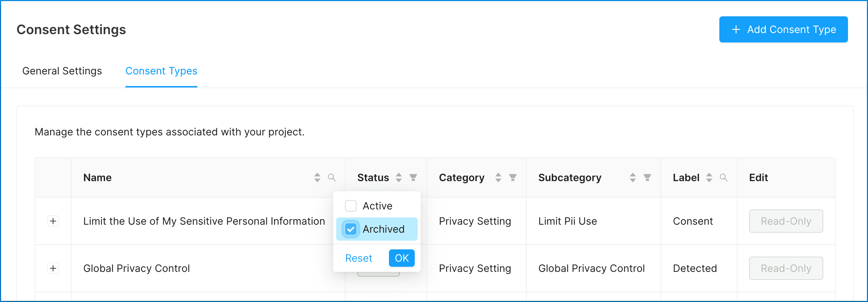Check the Active status filter checkbox
The height and width of the screenshot is (302, 868).
click(351, 206)
